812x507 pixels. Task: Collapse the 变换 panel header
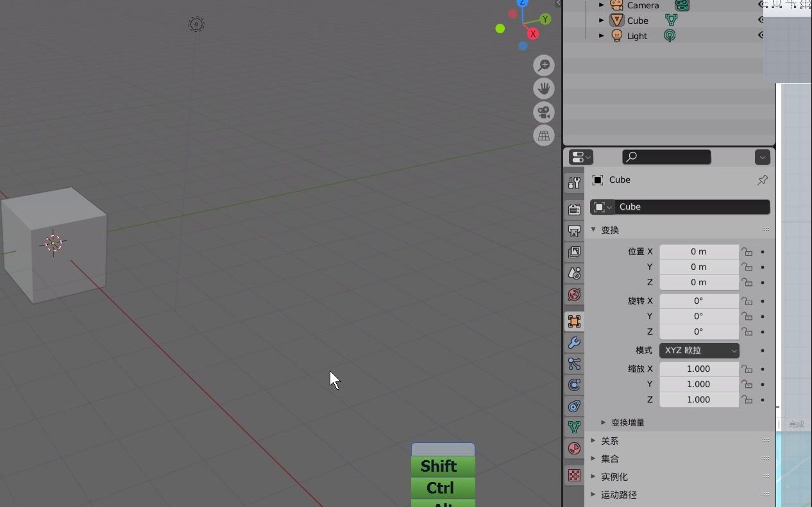[610, 229]
